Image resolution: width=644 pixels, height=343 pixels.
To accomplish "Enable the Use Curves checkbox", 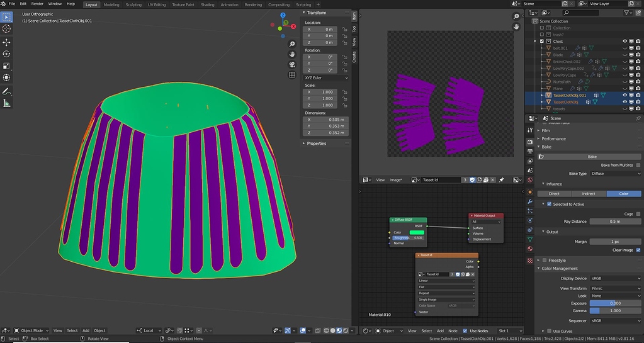I will pyautogui.click(x=549, y=331).
